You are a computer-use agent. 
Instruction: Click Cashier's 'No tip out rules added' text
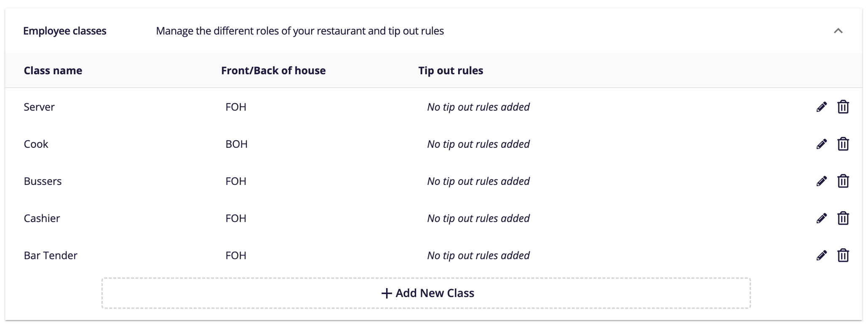point(478,218)
